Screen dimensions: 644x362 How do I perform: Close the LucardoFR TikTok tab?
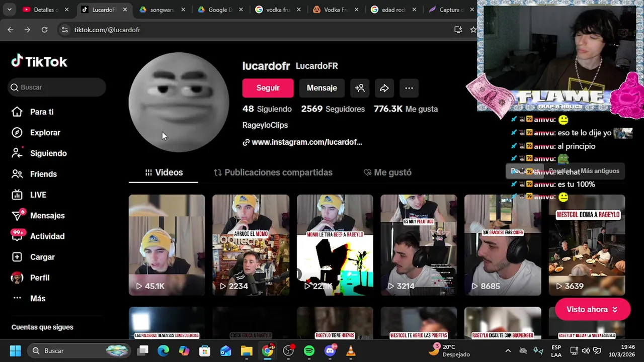pos(125,10)
